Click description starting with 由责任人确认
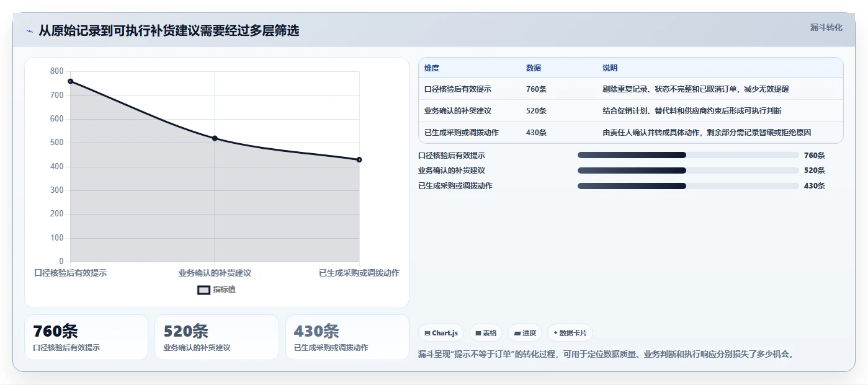This screenshot has width=868, height=385. (707, 133)
